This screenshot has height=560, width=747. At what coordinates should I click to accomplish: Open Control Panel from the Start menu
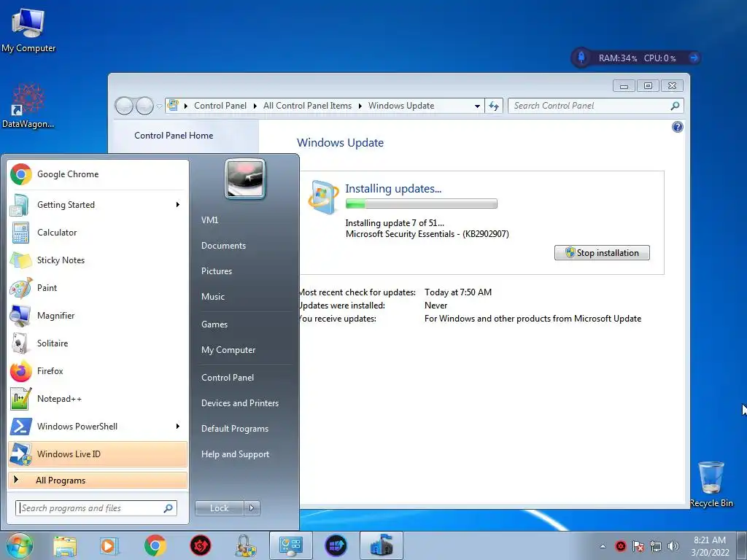(x=228, y=378)
